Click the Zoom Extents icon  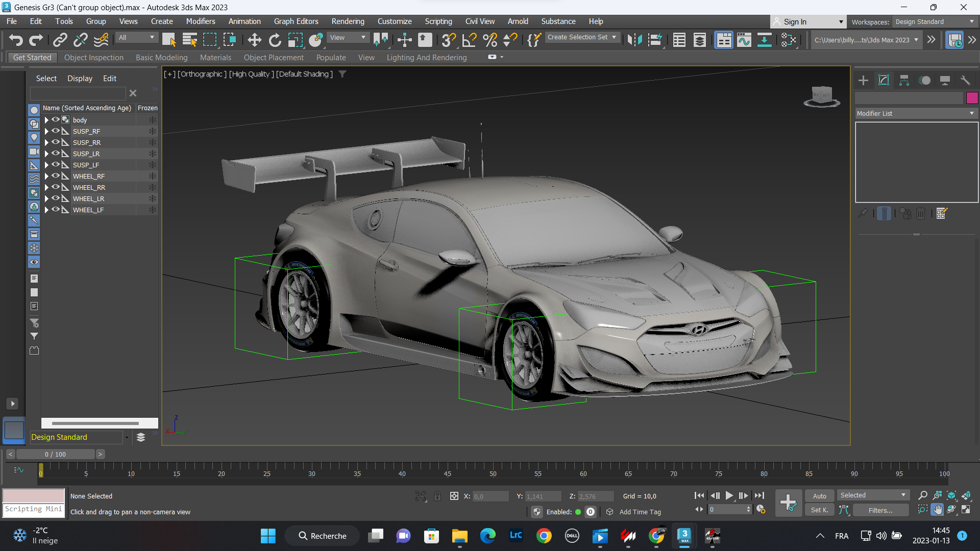952,496
